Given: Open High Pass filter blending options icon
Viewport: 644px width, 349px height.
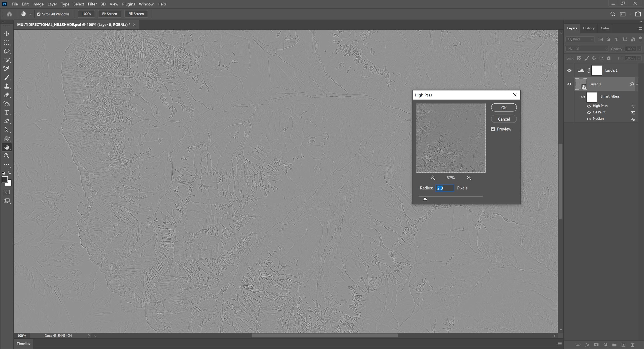Looking at the screenshot, I should [x=633, y=106].
